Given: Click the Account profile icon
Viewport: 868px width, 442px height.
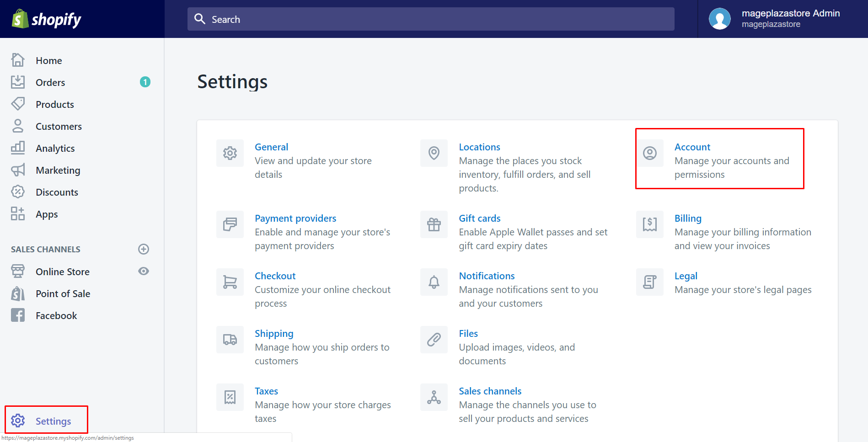Looking at the screenshot, I should tap(650, 153).
